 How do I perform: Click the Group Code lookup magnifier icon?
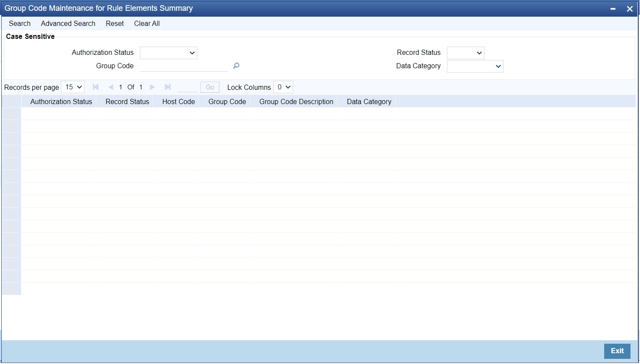click(236, 66)
